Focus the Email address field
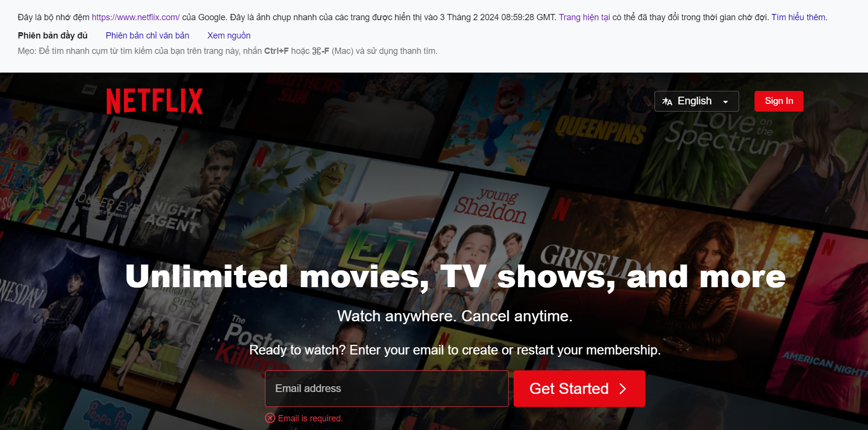868x430 pixels. click(x=387, y=389)
